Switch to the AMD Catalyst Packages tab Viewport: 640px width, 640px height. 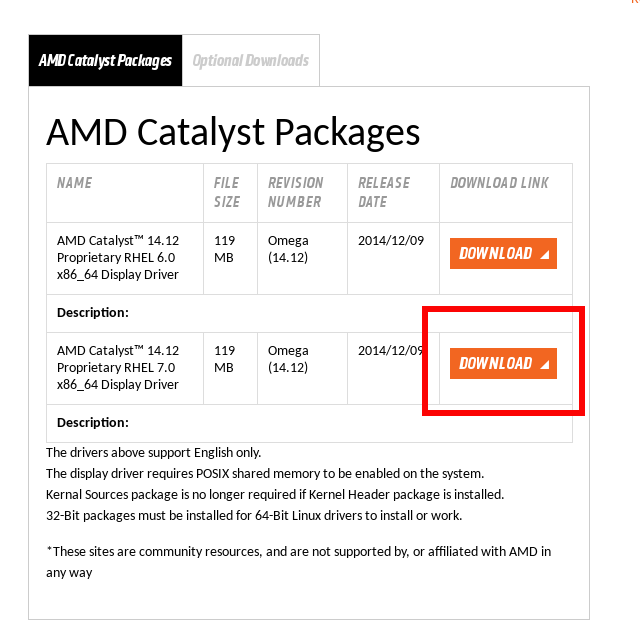pyautogui.click(x=106, y=60)
